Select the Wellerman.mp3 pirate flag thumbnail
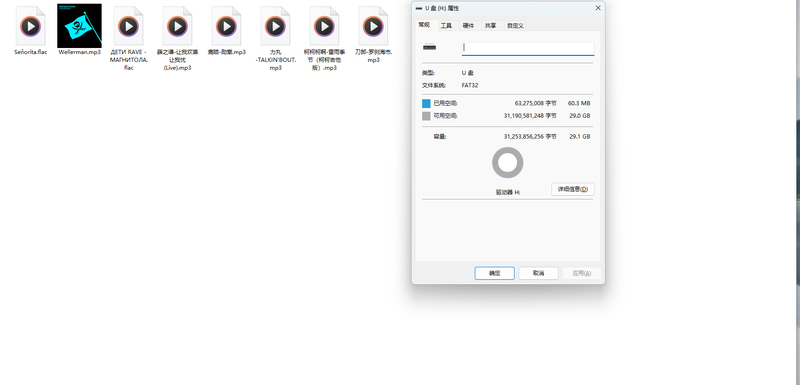Viewport: 800px width, 385px height. (80, 26)
